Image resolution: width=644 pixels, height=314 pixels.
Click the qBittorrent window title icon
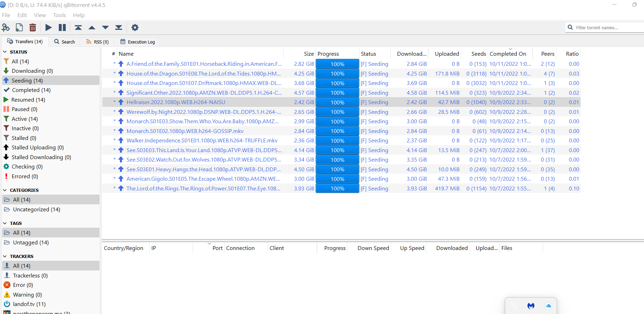click(x=3, y=5)
